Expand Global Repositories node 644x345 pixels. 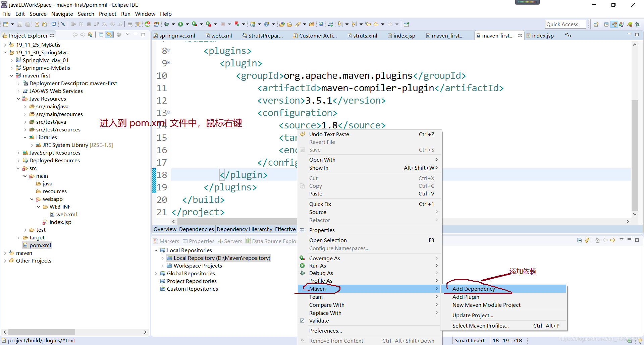156,274
